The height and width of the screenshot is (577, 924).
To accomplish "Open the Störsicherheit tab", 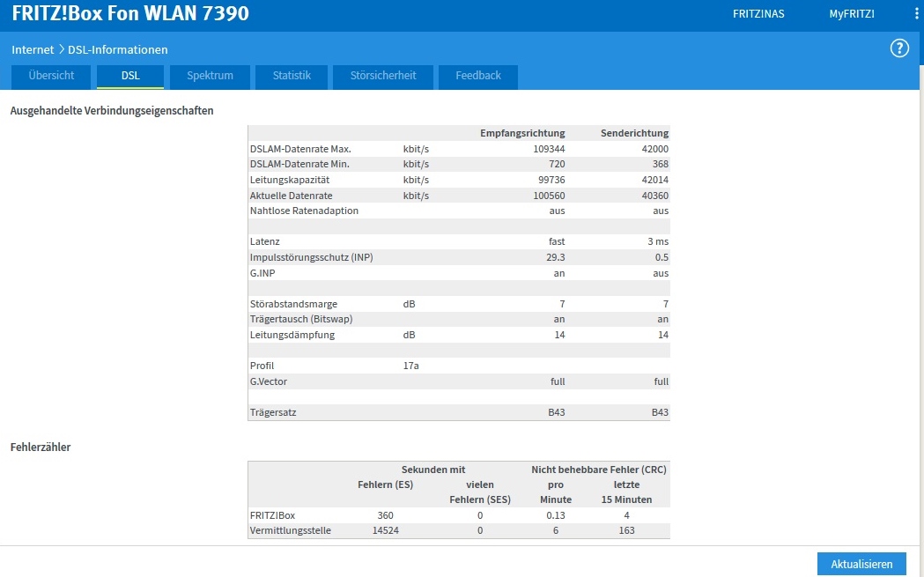I will [383, 77].
